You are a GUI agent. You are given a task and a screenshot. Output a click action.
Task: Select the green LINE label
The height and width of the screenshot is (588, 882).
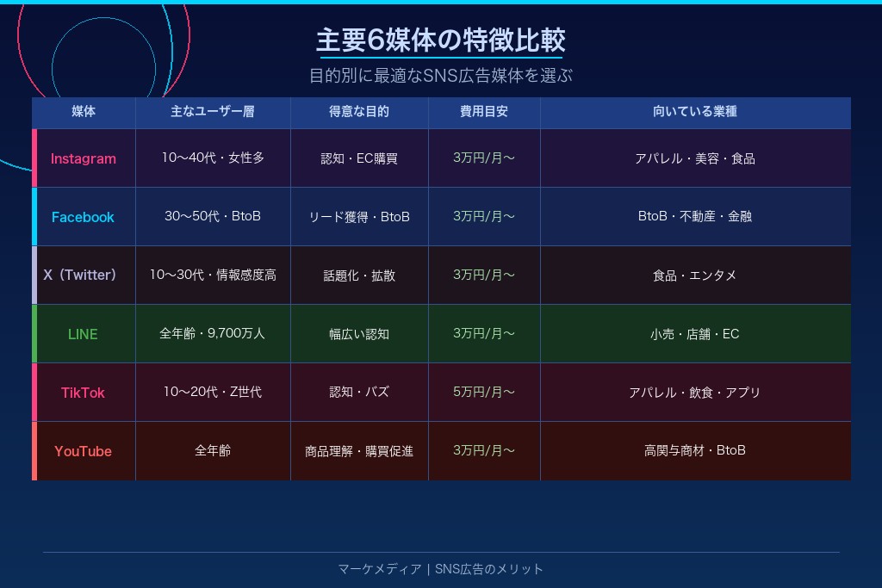[83, 334]
